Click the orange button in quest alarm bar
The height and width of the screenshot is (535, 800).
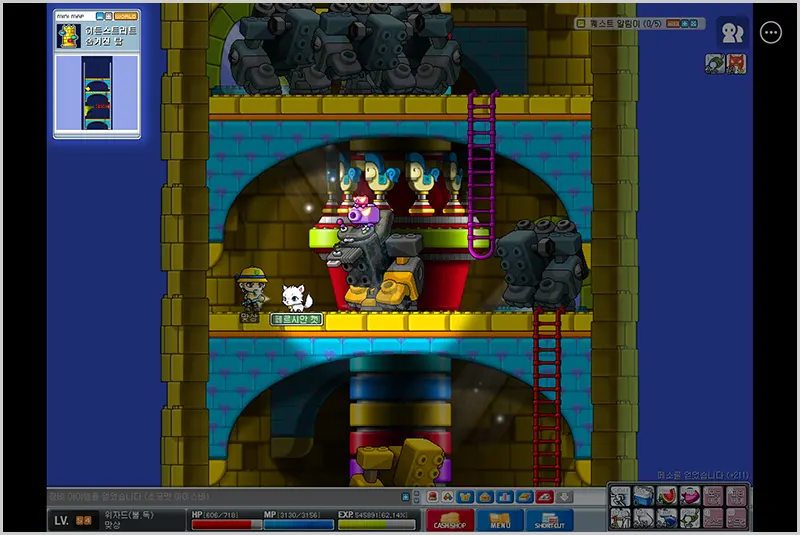point(673,23)
